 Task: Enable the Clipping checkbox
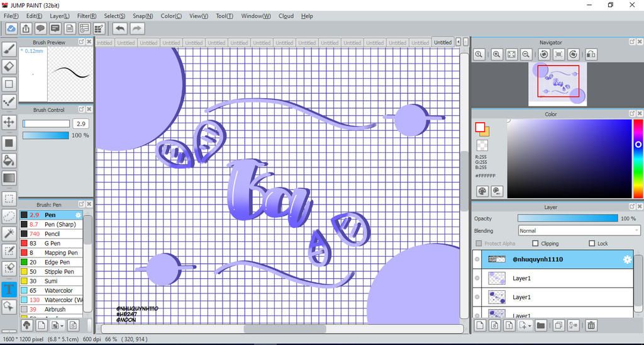535,244
